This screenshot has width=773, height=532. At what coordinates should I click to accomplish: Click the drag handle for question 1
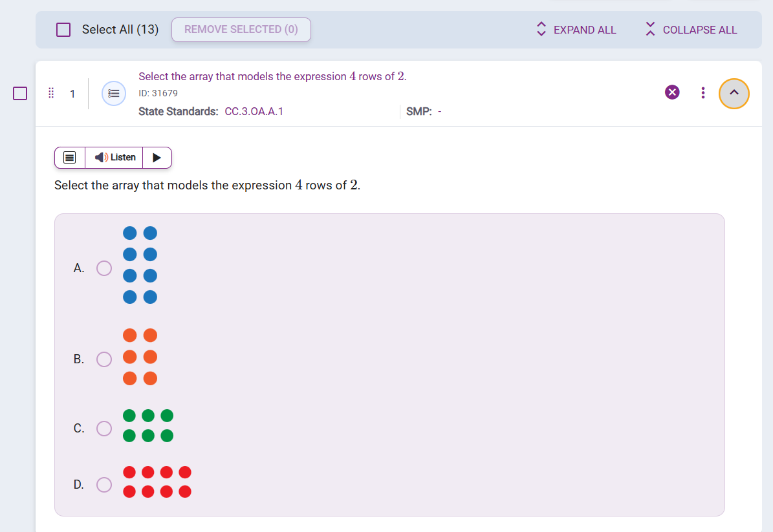pyautogui.click(x=51, y=94)
